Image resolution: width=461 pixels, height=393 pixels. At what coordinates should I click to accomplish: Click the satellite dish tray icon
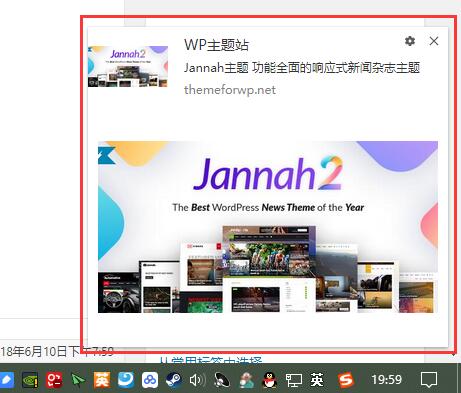(222, 380)
